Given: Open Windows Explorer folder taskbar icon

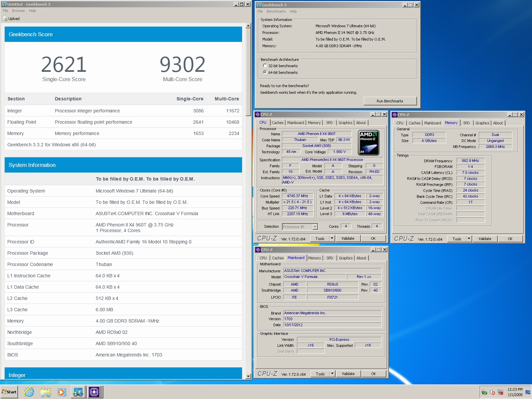Looking at the screenshot, I should [45, 392].
